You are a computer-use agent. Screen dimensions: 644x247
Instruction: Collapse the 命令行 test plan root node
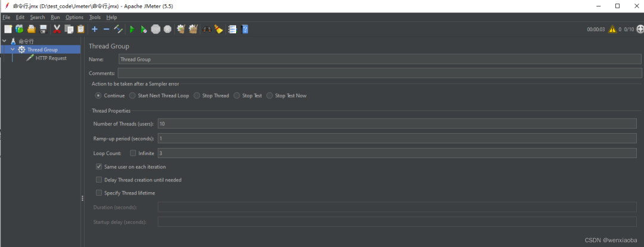click(4, 41)
